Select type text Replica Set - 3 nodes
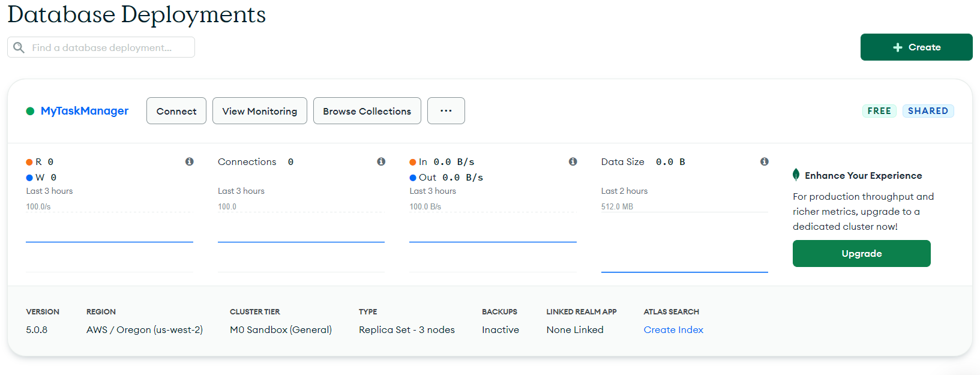Image resolution: width=980 pixels, height=375 pixels. [407, 330]
